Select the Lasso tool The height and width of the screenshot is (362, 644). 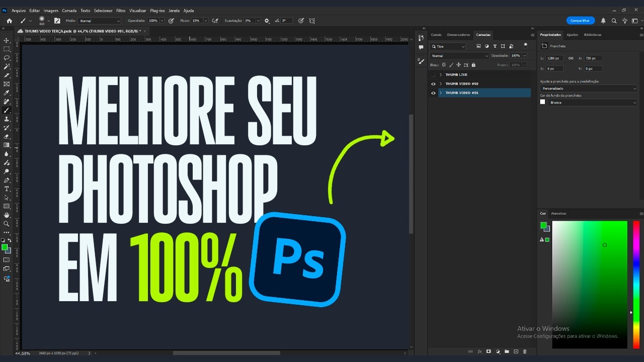[7, 58]
